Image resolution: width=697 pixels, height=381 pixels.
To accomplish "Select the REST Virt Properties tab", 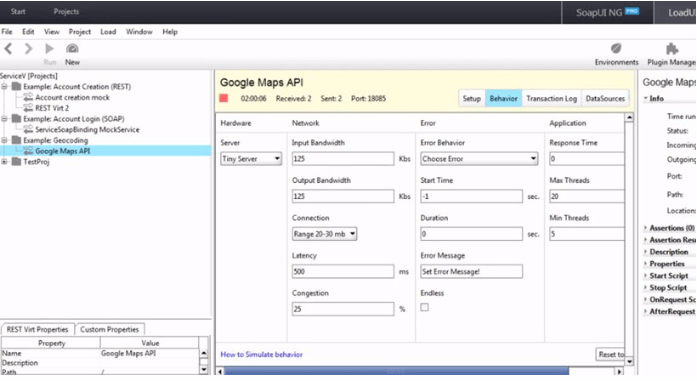I will pos(37,329).
